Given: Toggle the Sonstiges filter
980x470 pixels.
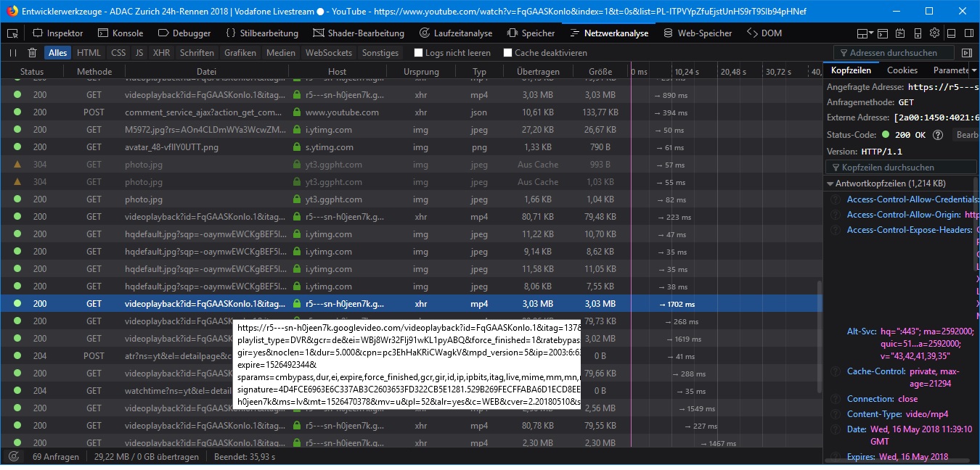Looking at the screenshot, I should click(380, 53).
